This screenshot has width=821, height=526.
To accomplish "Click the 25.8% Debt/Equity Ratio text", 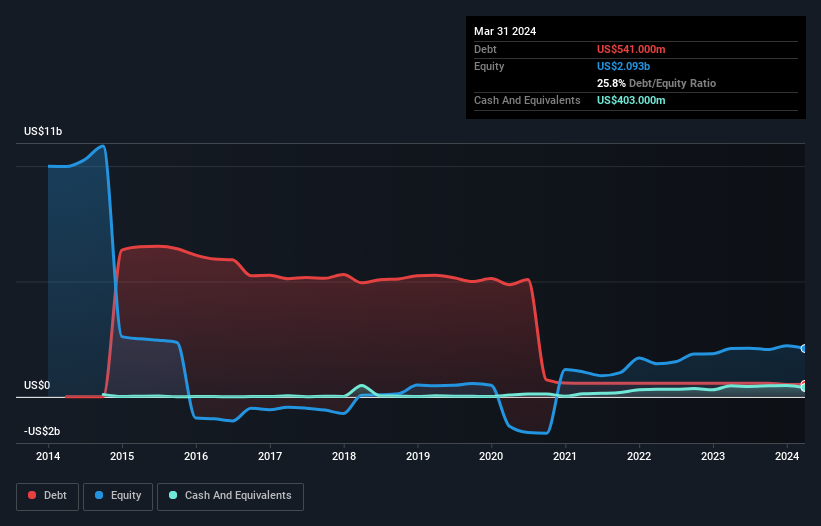I will pos(657,83).
